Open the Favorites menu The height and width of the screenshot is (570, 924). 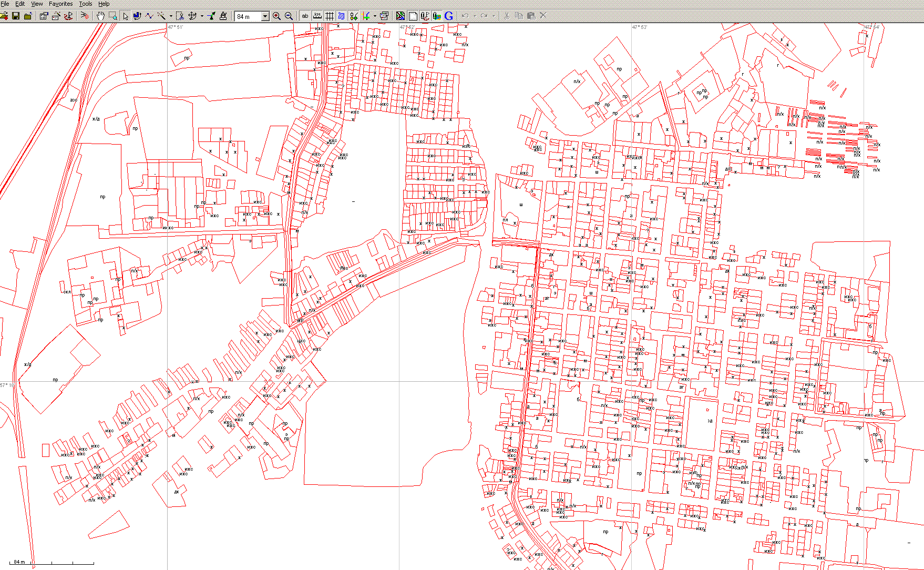coord(60,4)
